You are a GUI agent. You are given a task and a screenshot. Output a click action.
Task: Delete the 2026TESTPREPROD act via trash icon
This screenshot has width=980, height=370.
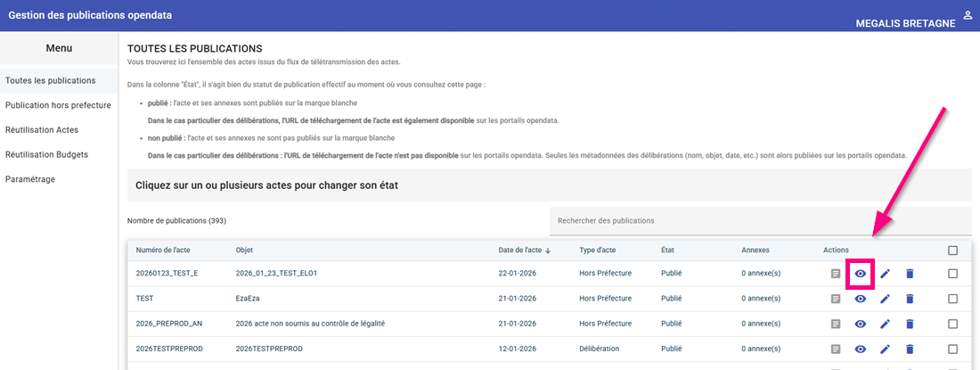tap(910, 349)
